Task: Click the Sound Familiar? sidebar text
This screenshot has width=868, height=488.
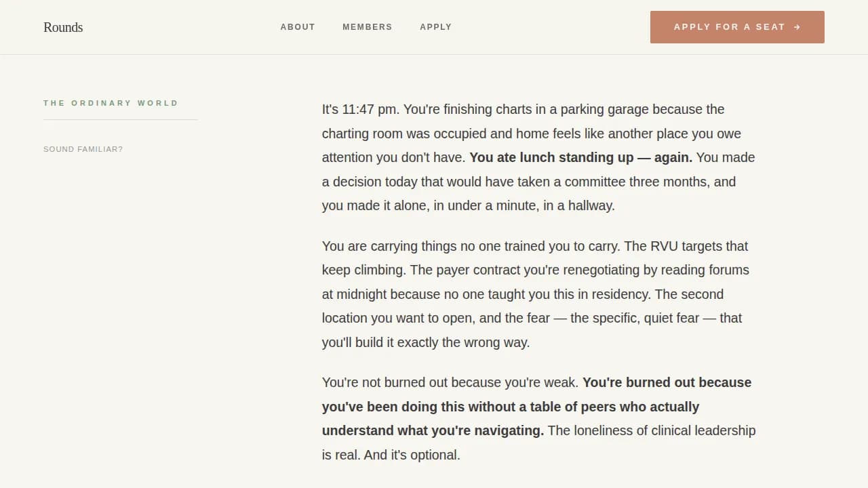Action: [83, 149]
